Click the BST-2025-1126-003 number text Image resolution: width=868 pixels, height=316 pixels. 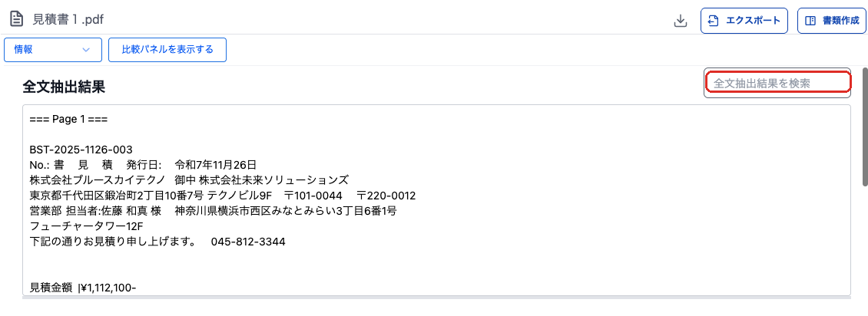coord(81,150)
